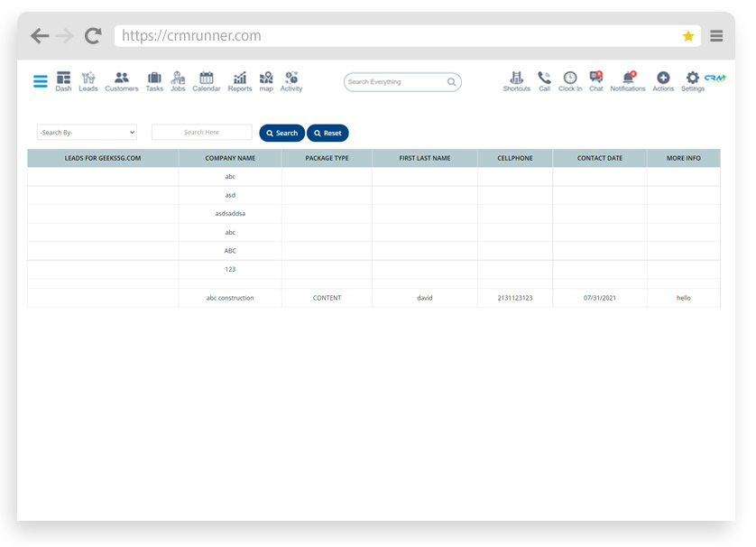
Task: Click the Search button
Action: [281, 133]
